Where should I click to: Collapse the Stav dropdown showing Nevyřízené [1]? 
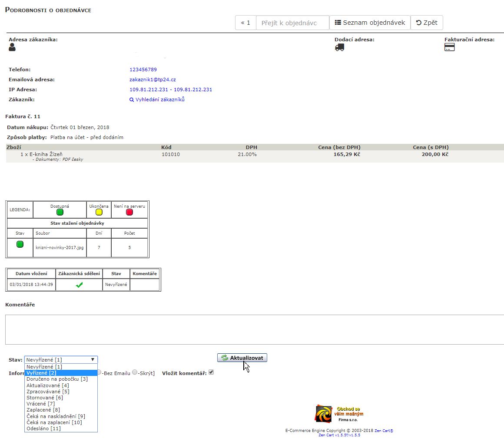[x=61, y=360]
